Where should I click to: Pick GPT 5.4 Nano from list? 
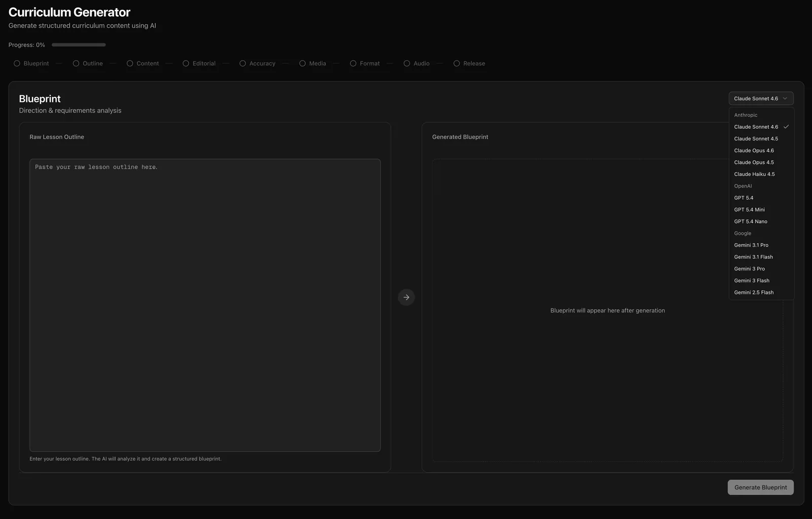(761, 222)
